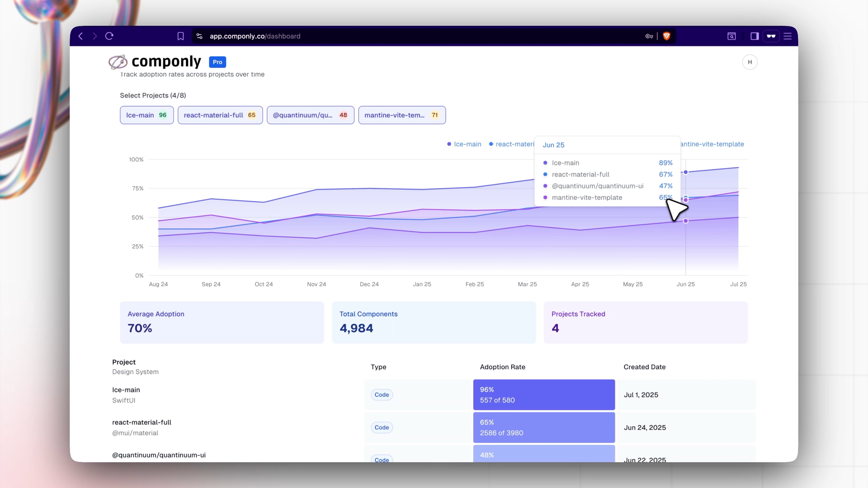Open Brave Shields lion icon

point(667,36)
